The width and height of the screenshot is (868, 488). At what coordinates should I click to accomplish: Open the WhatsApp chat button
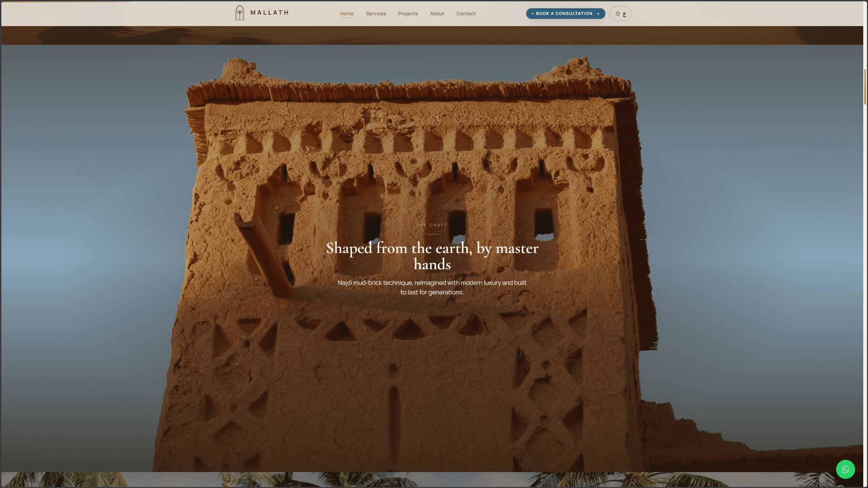845,469
